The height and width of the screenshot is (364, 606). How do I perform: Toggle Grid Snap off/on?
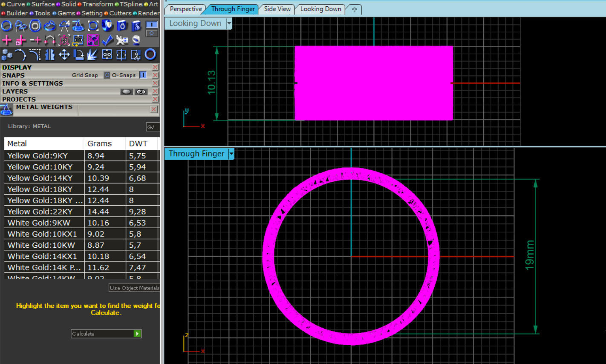tap(107, 75)
